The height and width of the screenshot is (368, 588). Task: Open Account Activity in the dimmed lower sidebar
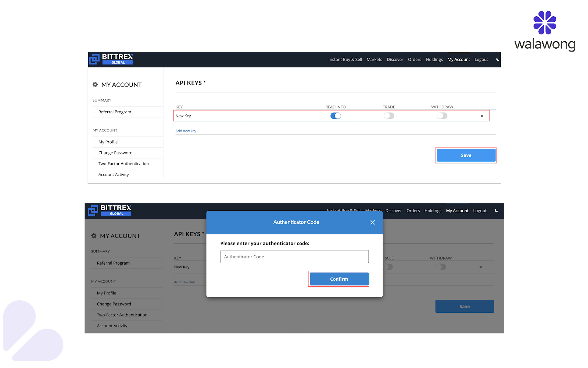coord(112,326)
